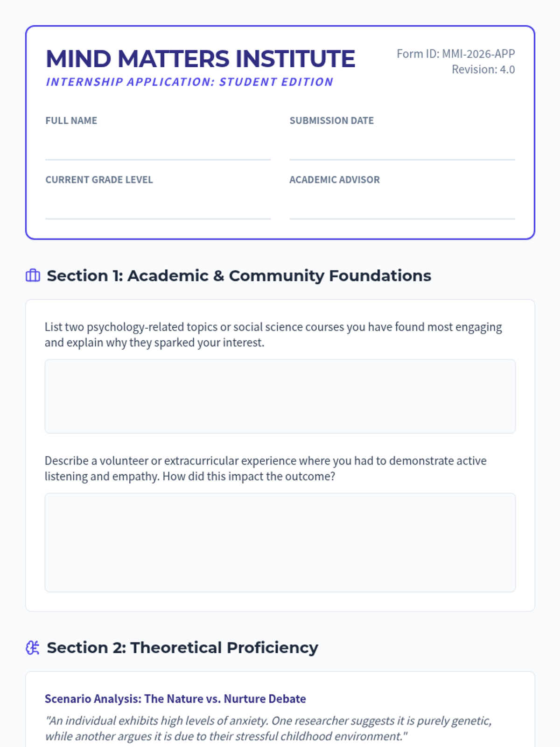Image resolution: width=560 pixels, height=747 pixels.
Task: Focus the Full Name input line
Action: point(158,148)
